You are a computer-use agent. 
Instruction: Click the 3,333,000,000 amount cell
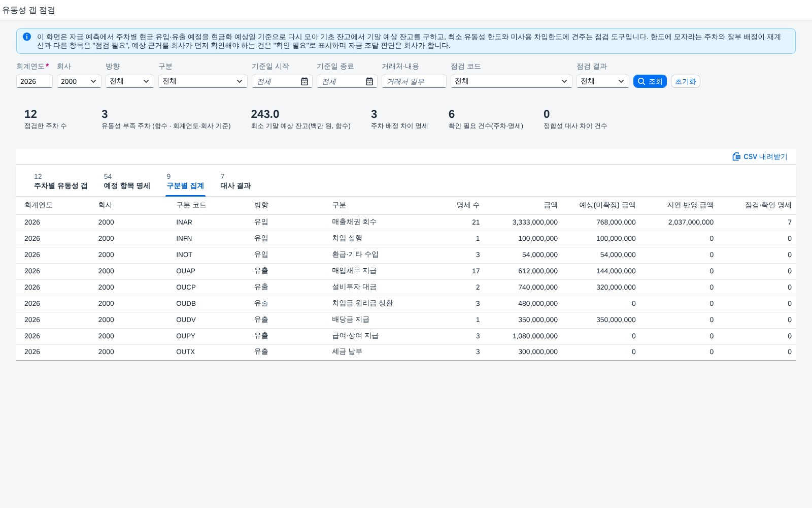[535, 223]
